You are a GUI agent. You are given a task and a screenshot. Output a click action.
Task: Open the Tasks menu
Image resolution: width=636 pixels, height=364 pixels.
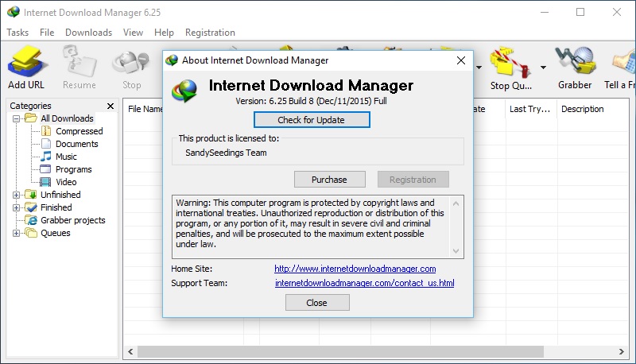tap(17, 33)
